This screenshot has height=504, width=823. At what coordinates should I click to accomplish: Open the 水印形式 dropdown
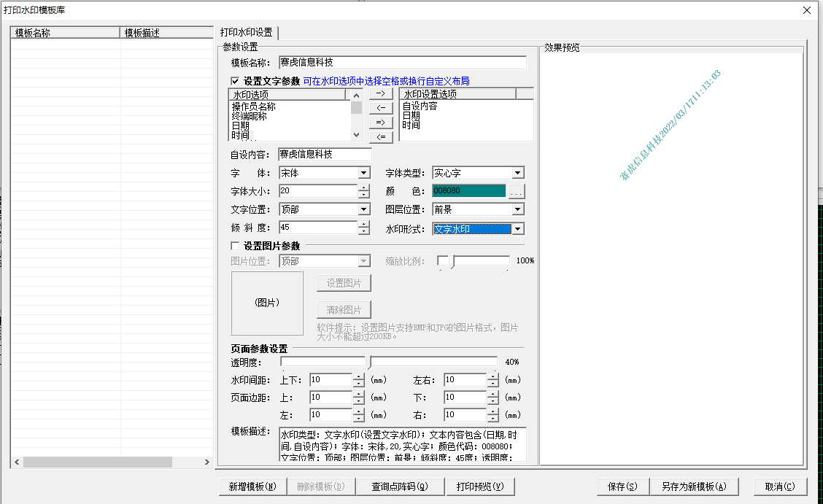pos(517,229)
